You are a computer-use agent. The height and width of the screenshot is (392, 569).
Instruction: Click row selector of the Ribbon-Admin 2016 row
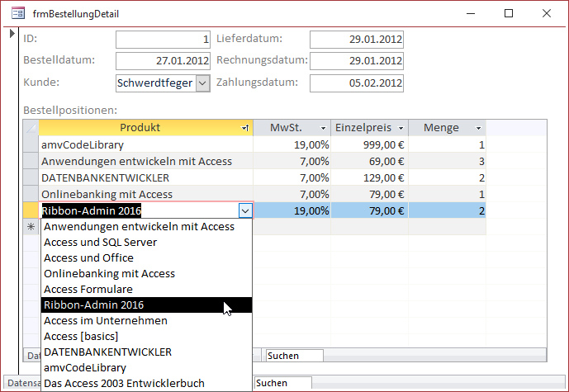31,210
